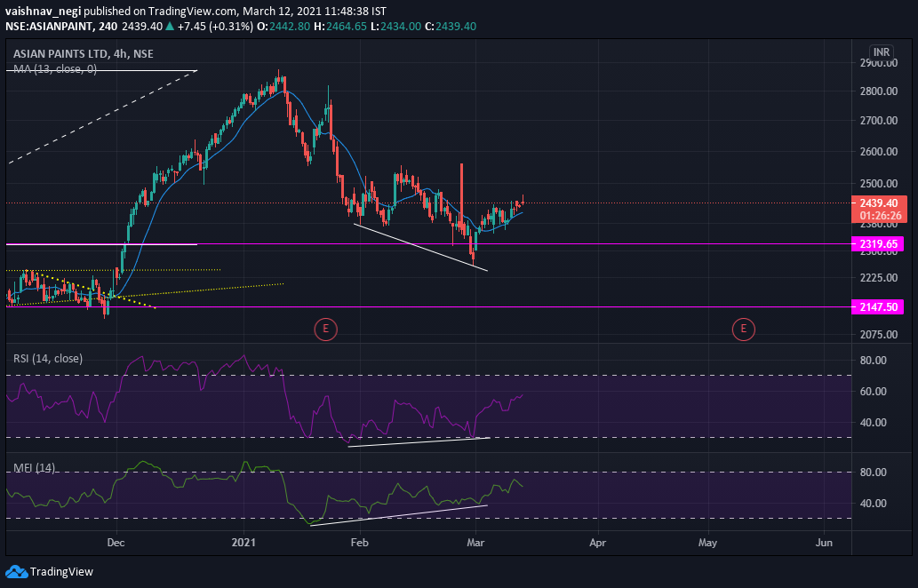Click the "Mar" label on time axis
Viewport: 918px width, 588px height.
pos(475,543)
